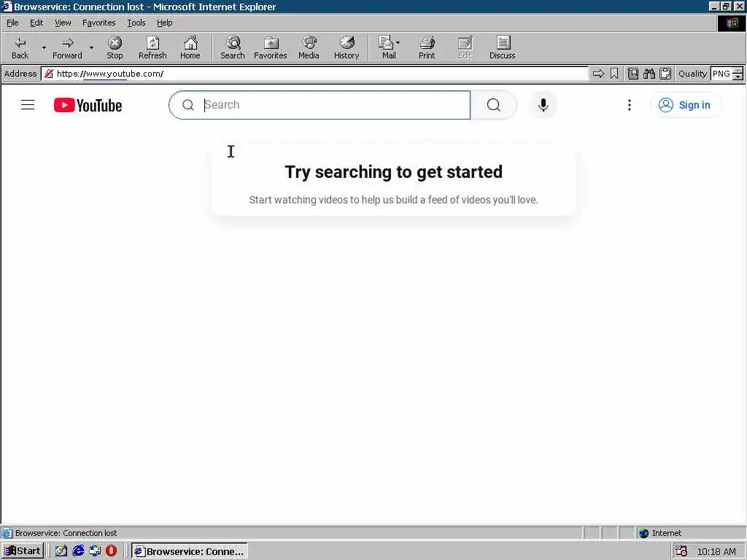
Task: Open the Media pane
Action: coord(309,47)
